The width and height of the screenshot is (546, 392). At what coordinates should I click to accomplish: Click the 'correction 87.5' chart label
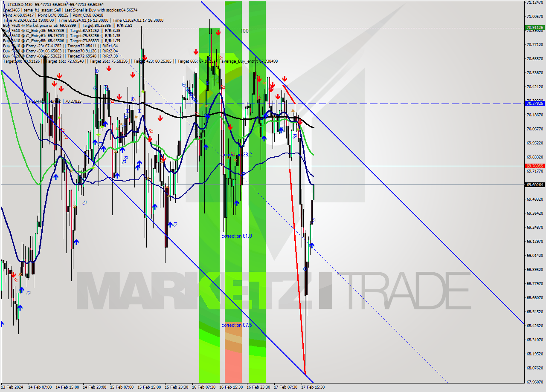click(x=237, y=325)
